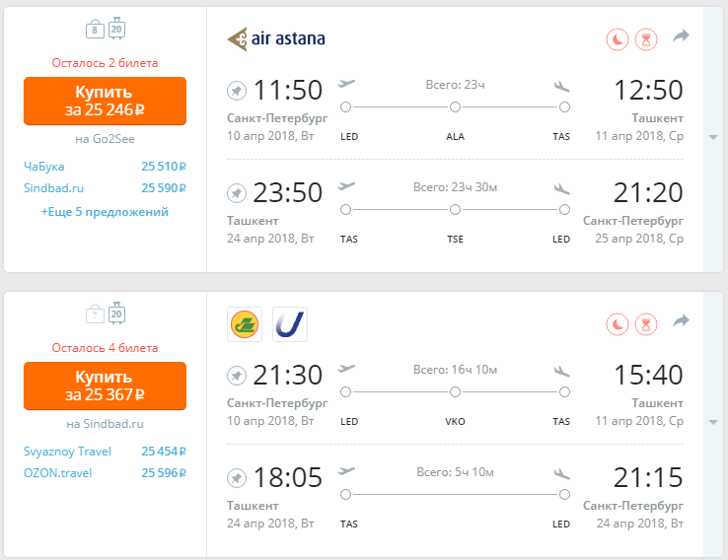Image resolution: width=728 pixels, height=560 pixels.
Task: Pin the 11:50 Saint Petersburg departure flight
Action: [237, 91]
